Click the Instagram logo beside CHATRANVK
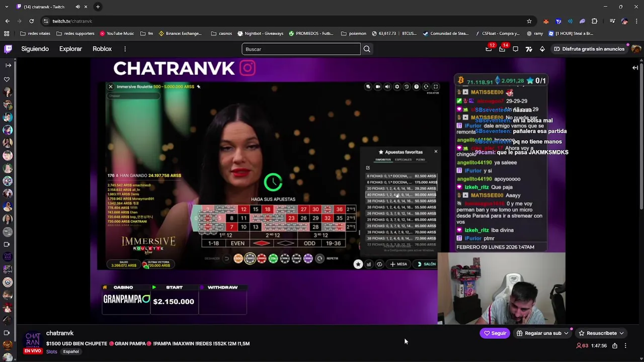644x362 pixels. click(248, 68)
